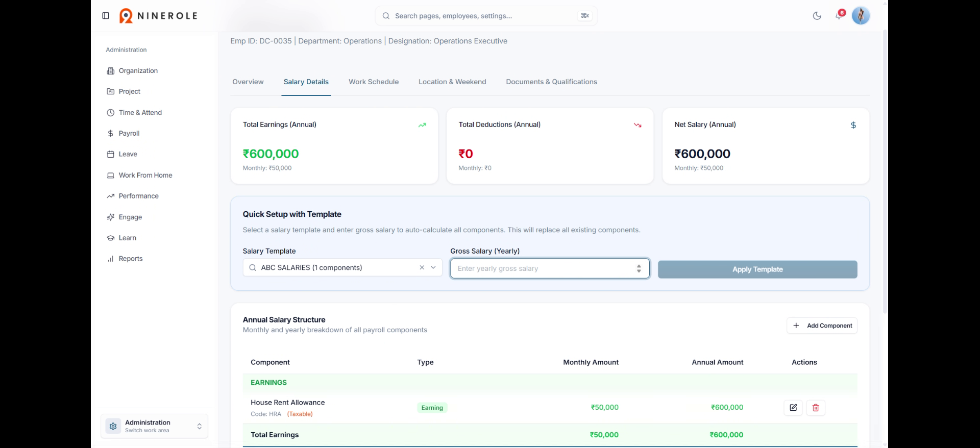This screenshot has height=448, width=980.
Task: Expand Administration work area switcher
Action: [x=154, y=426]
